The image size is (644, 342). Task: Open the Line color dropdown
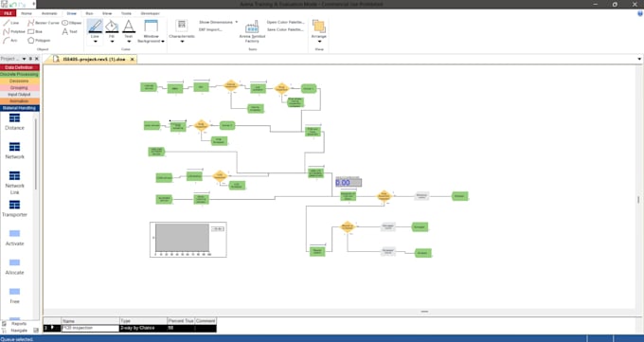coord(95,41)
